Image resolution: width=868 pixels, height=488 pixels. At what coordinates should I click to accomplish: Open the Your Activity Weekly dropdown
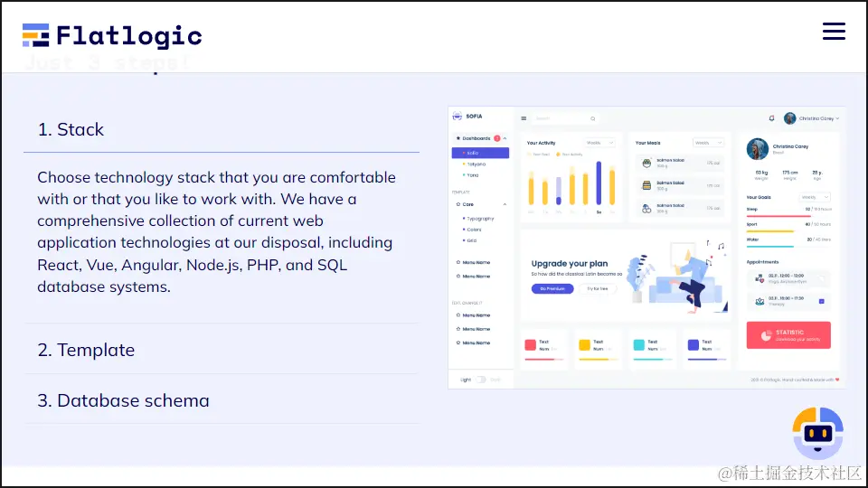tap(599, 143)
